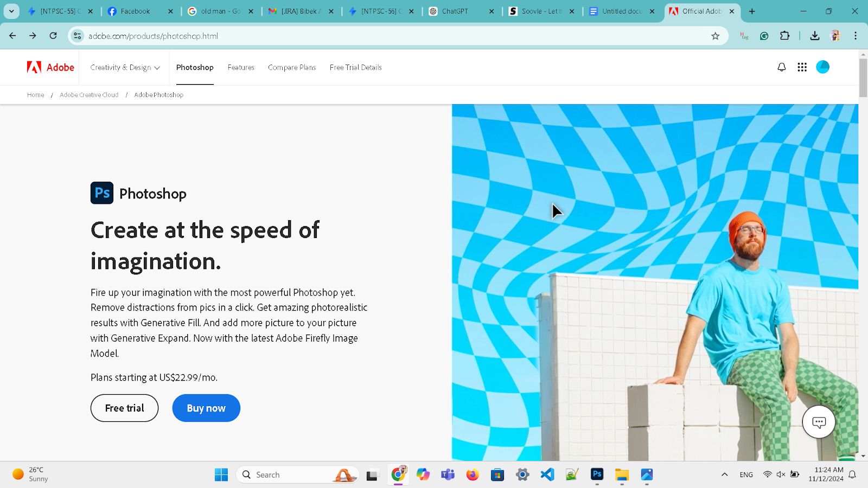Image resolution: width=868 pixels, height=488 pixels.
Task: Click the Grammarly extension icon
Action: [764, 36]
